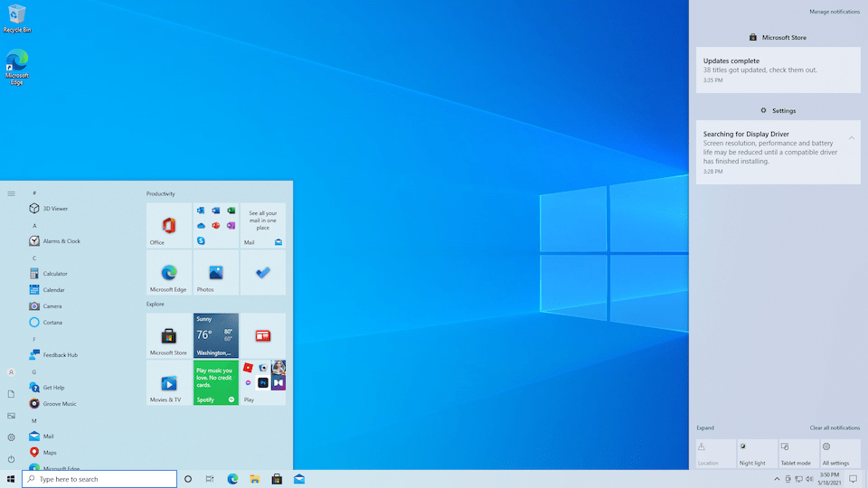Image resolution: width=868 pixels, height=488 pixels.
Task: Open File Explorer from the taskbar
Action: click(255, 479)
